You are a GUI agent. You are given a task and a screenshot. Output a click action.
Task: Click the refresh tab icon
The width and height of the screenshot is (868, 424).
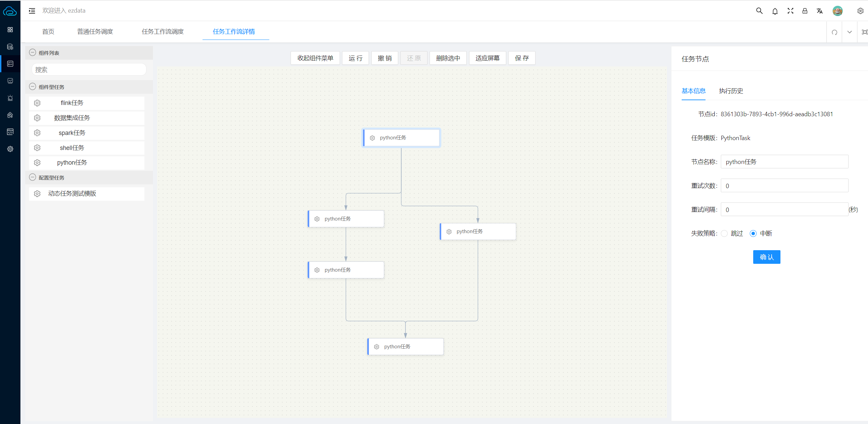834,32
